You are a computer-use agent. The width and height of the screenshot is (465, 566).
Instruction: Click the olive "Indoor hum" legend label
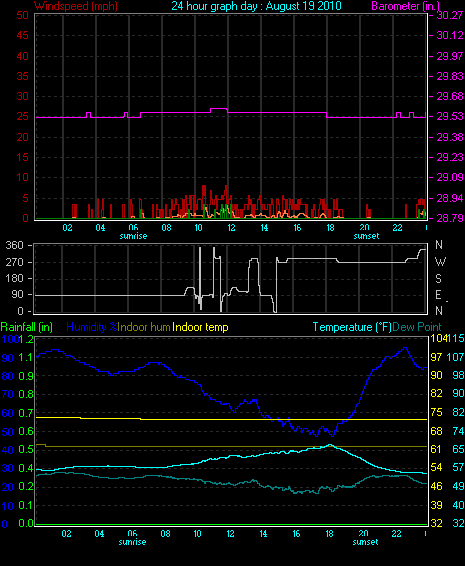click(144, 327)
